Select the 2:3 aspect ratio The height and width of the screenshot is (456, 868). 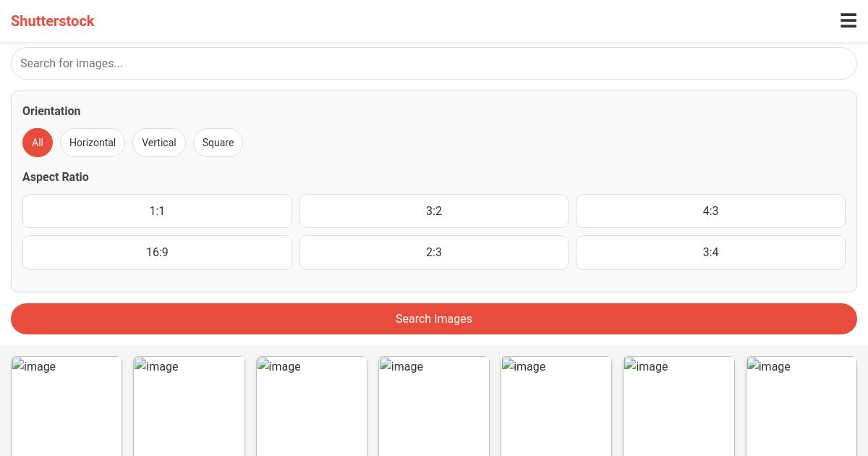pyautogui.click(x=434, y=252)
